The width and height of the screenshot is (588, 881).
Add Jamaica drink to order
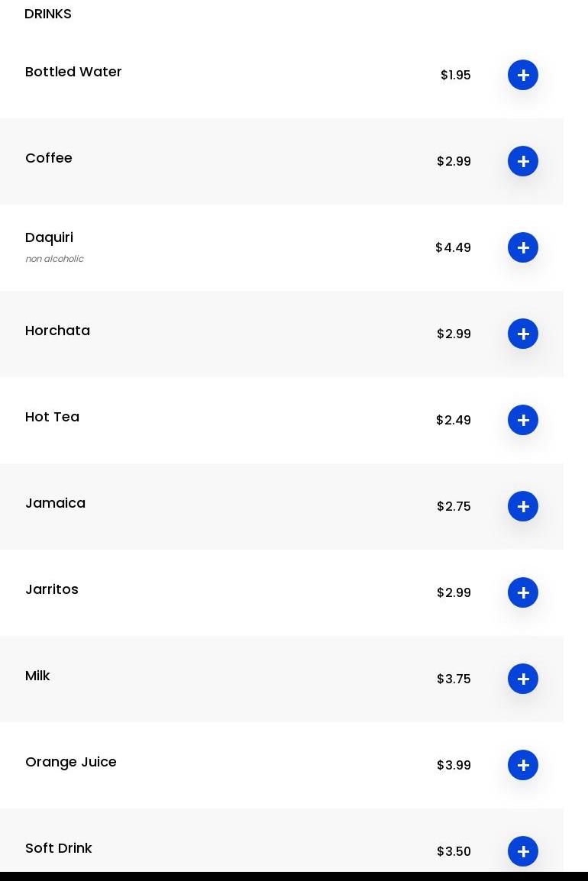click(x=523, y=506)
